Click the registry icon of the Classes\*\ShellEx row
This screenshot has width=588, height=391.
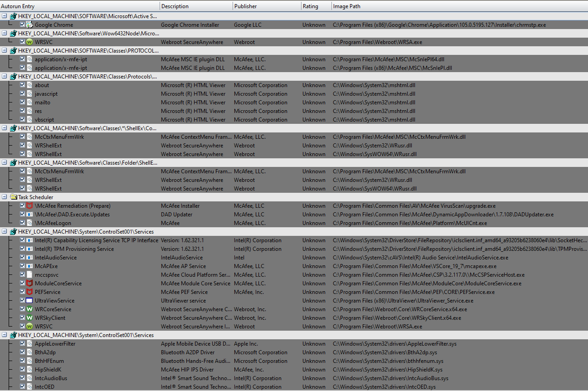pos(13,128)
